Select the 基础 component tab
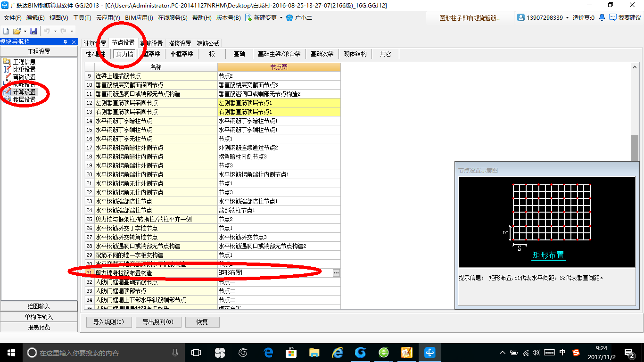644x362 pixels. pos(239,54)
